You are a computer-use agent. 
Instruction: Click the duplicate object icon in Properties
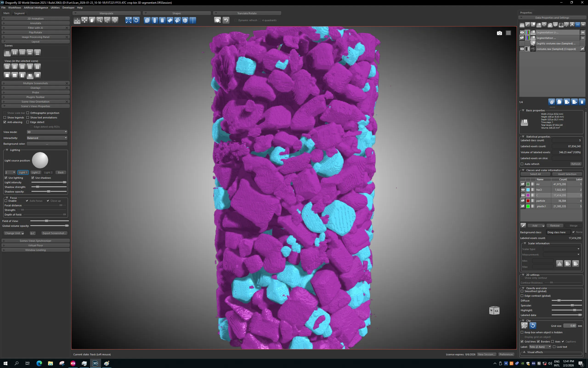(x=559, y=102)
